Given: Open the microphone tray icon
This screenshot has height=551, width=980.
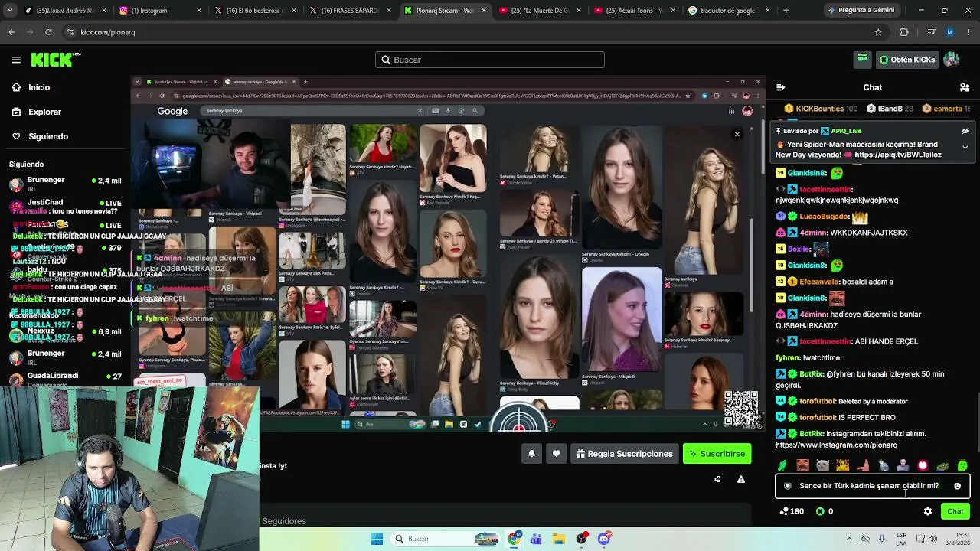Looking at the screenshot, I should 882,539.
